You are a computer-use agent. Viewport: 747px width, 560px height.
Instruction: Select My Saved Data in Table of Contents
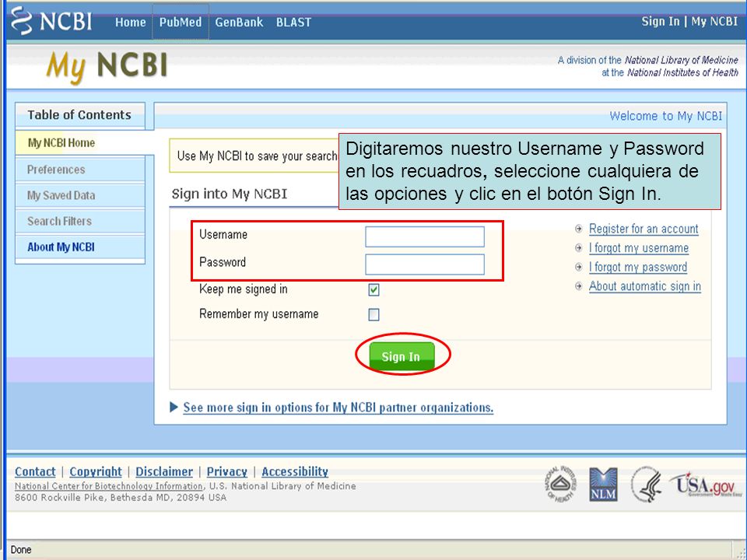coord(80,195)
